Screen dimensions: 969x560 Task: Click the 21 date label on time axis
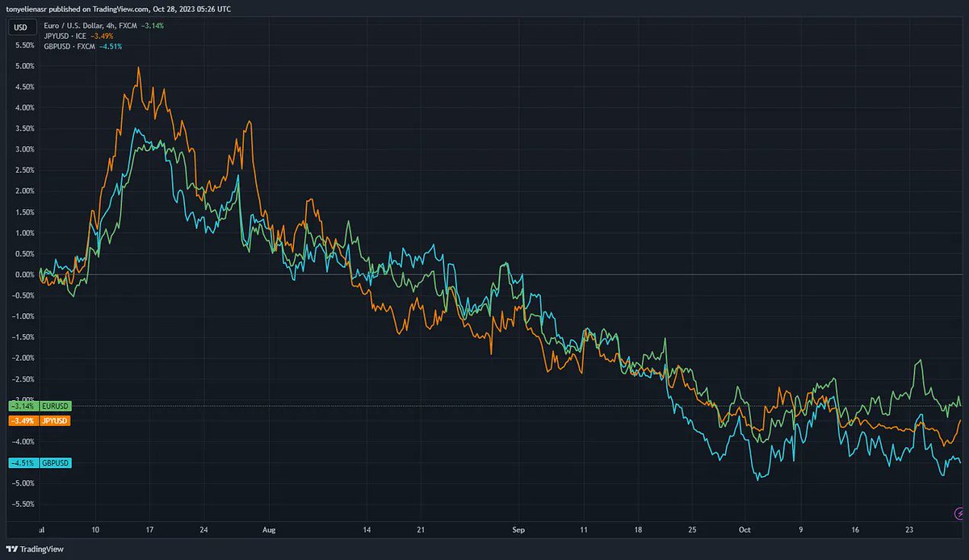point(421,530)
